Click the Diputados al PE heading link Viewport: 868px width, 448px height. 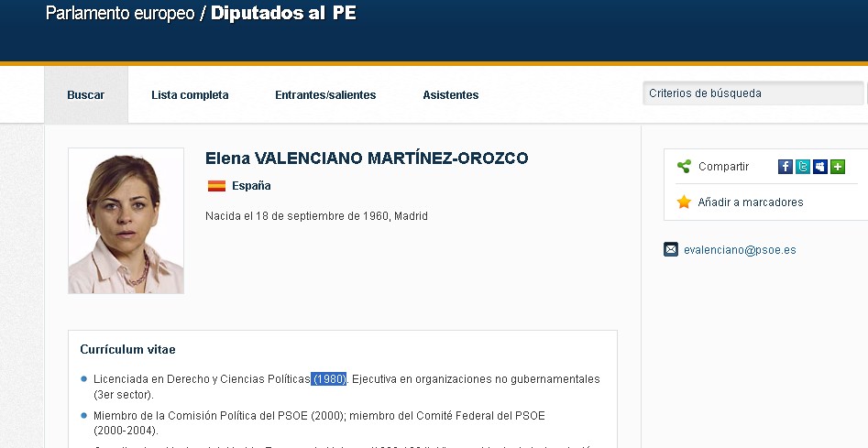pos(283,14)
